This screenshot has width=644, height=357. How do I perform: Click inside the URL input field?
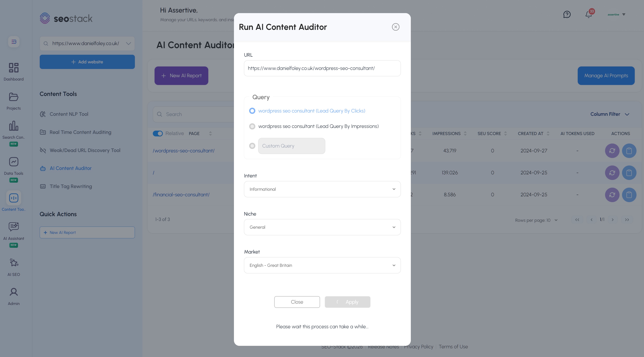322,68
